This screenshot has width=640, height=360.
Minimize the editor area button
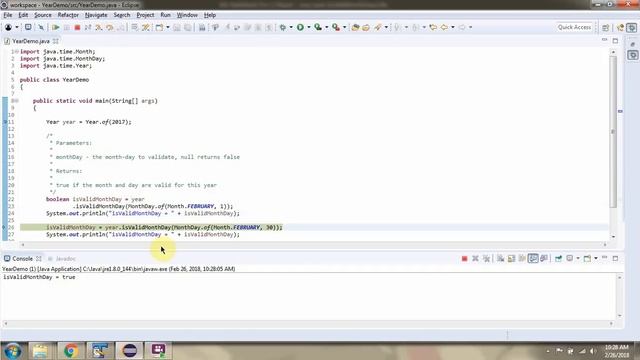[x=604, y=40]
